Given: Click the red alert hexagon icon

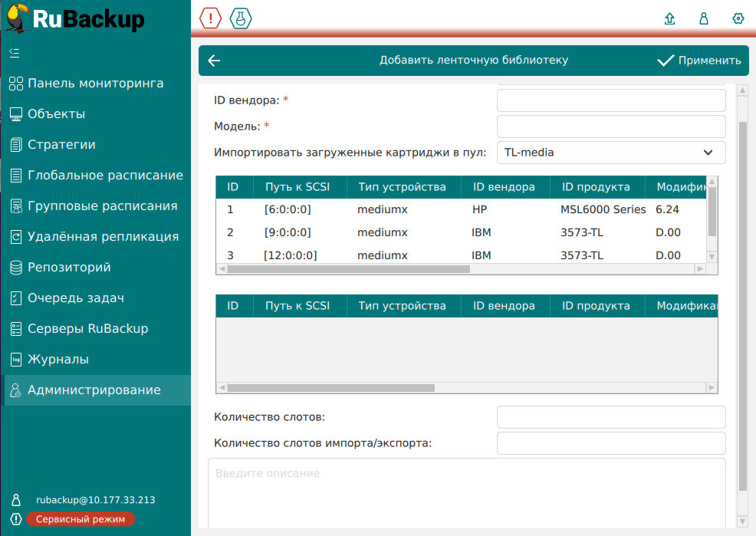Looking at the screenshot, I should click(210, 18).
